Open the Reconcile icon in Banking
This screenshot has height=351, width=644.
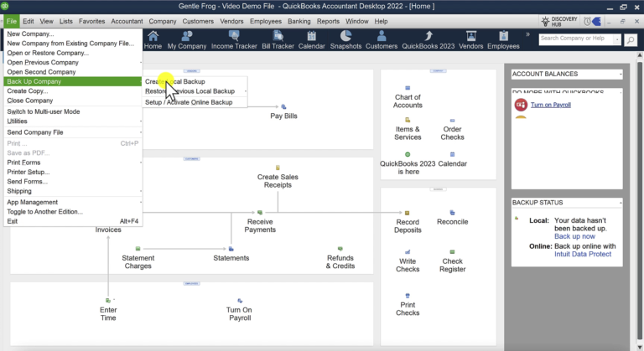[452, 213]
